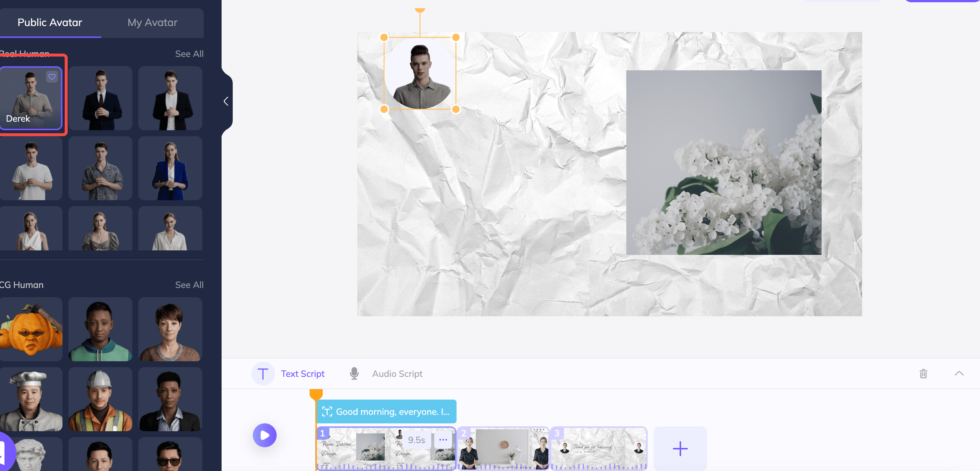Open the 'Good morning, everyone' text script clip
The height and width of the screenshot is (471, 980).
coord(386,411)
